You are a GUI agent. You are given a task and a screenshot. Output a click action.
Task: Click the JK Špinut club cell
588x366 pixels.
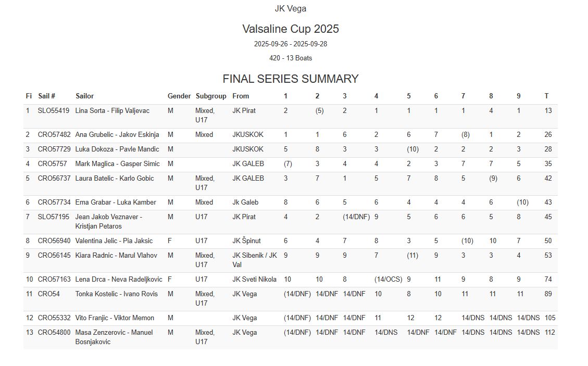click(x=246, y=241)
